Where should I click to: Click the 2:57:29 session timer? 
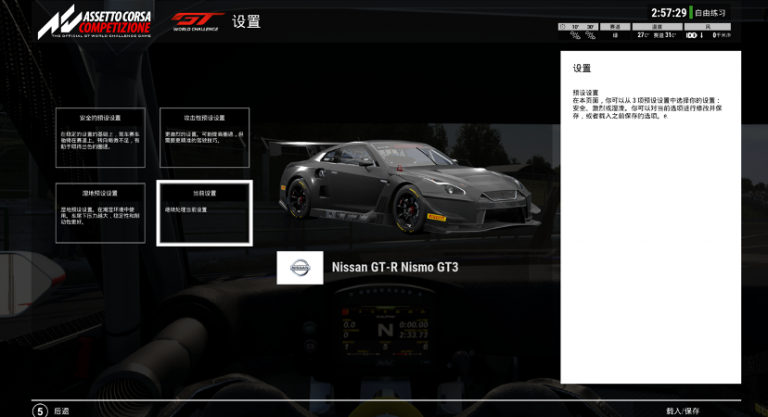coord(669,12)
